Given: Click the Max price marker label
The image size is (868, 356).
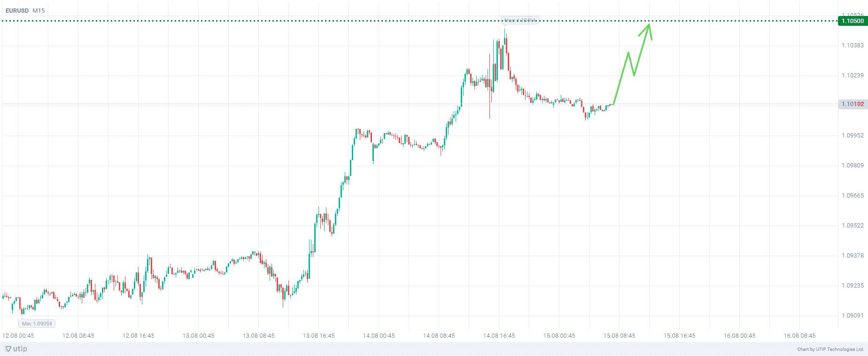Looking at the screenshot, I should point(519,20).
